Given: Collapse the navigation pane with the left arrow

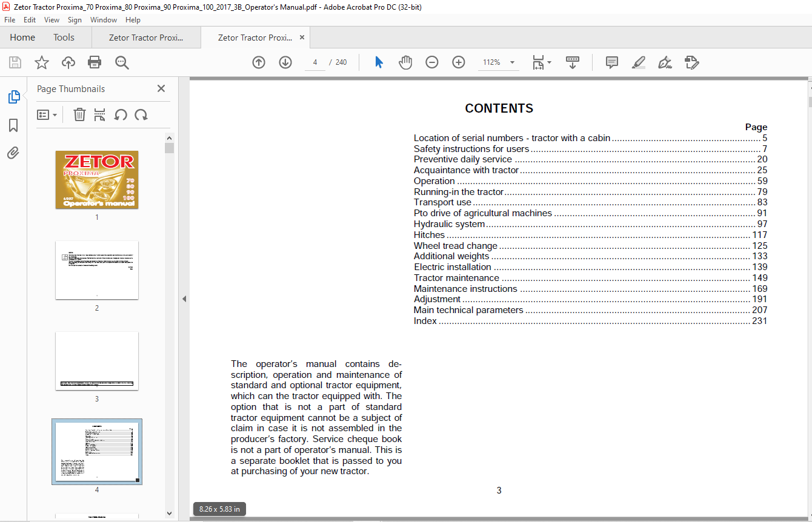Looking at the screenshot, I should click(184, 299).
